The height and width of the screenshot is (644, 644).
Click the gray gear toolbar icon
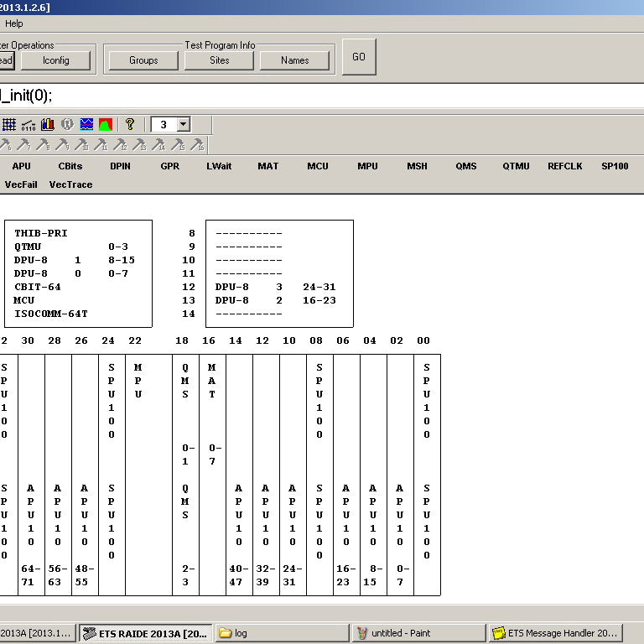tap(67, 124)
